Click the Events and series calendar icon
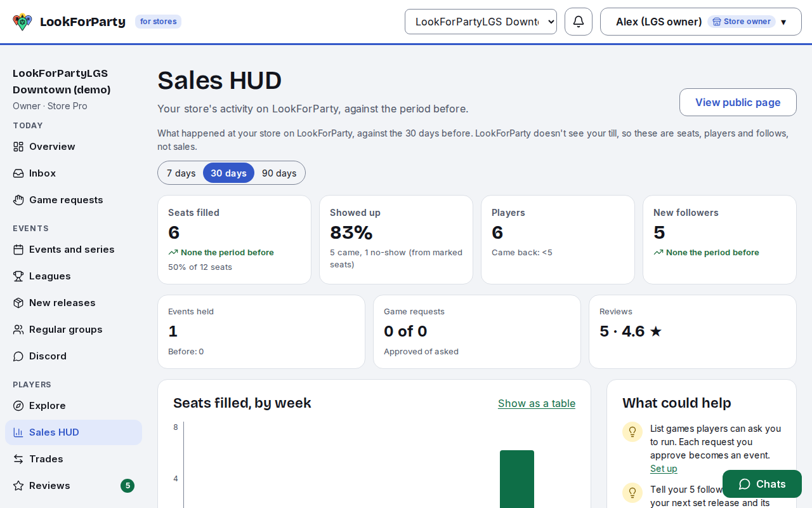 (x=18, y=250)
